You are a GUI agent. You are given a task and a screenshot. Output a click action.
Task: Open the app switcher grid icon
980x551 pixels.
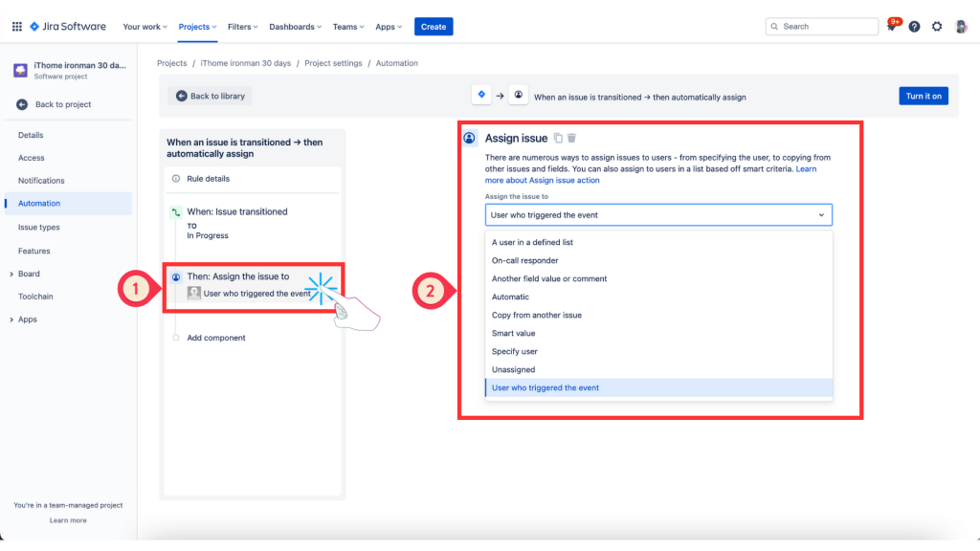[x=17, y=26]
